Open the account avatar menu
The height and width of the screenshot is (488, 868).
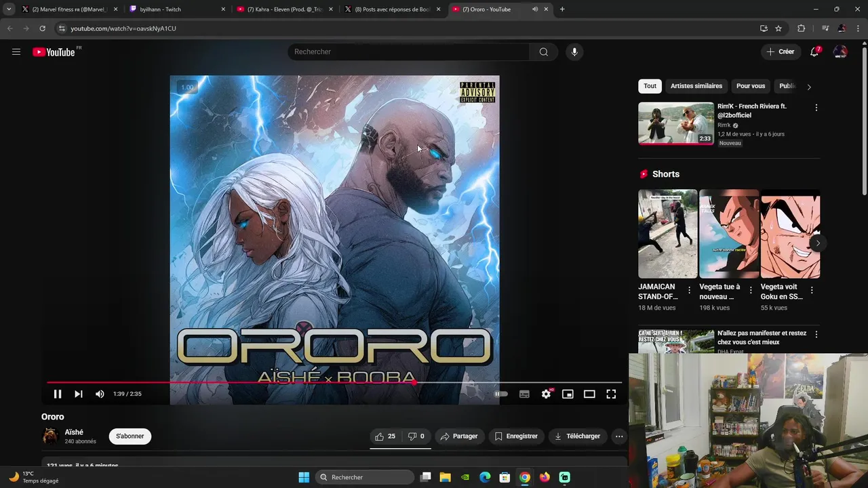click(840, 52)
